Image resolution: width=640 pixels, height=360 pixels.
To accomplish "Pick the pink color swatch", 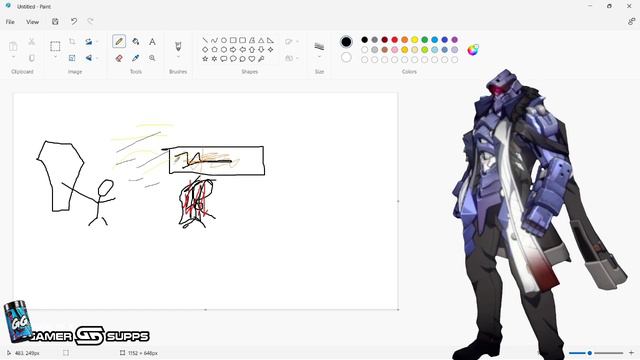I will (x=395, y=50).
